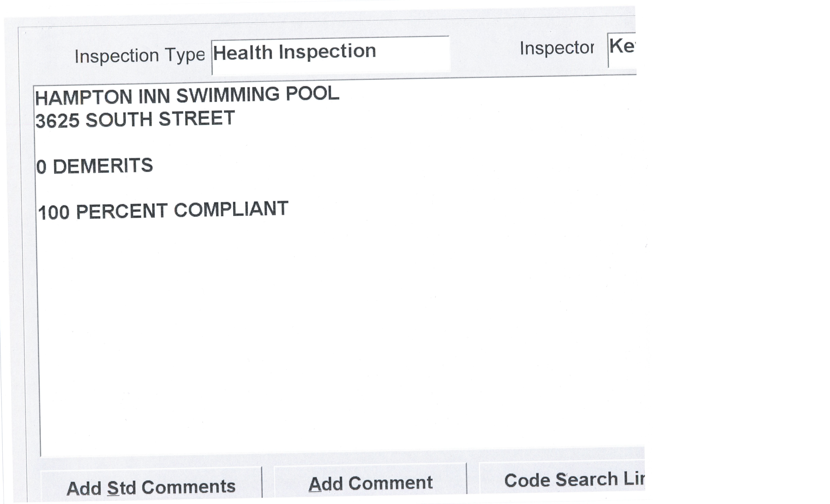The height and width of the screenshot is (504, 830).
Task: Click the 0 before DEMERITS
Action: click(41, 167)
